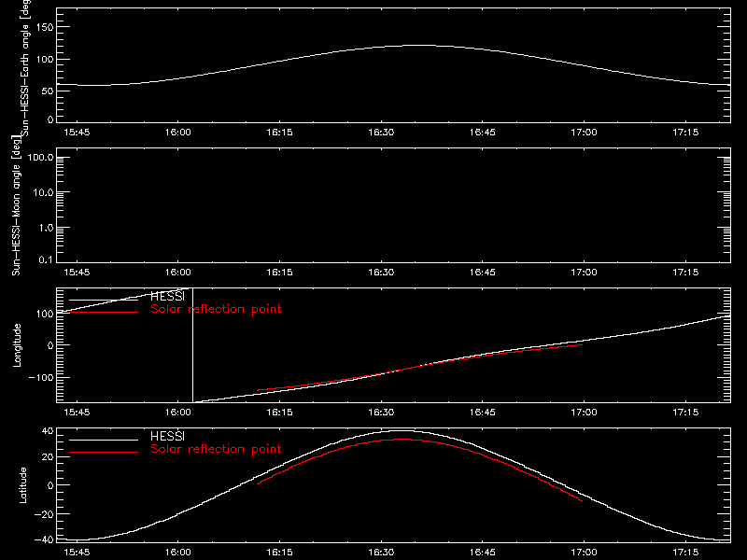
Task: Click 16:45 time label under Moon angle plot
Action: point(483,273)
